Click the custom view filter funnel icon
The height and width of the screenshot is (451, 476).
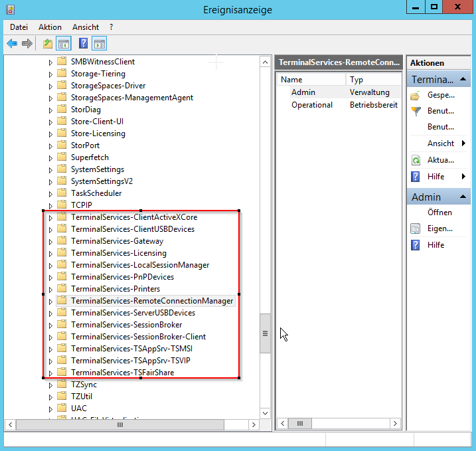pyautogui.click(x=416, y=111)
